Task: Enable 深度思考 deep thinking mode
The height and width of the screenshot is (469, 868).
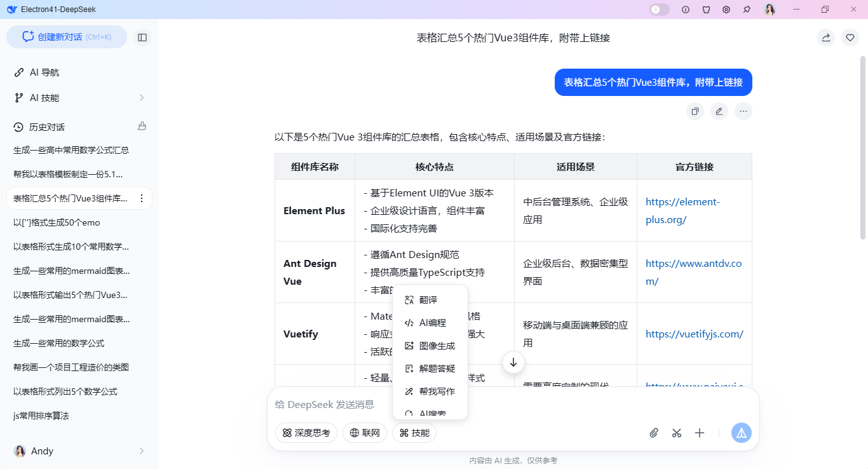Action: (x=306, y=433)
